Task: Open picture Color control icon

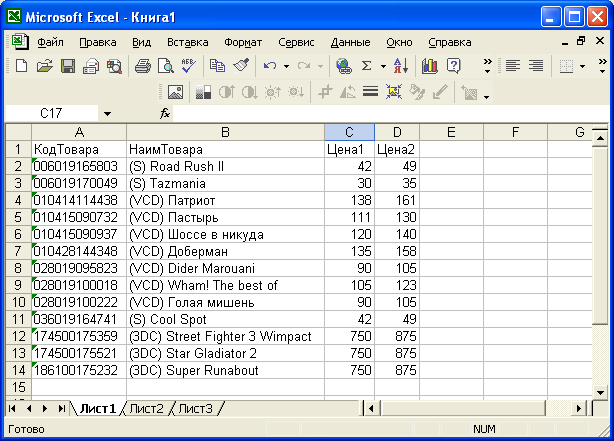Action: (x=203, y=92)
